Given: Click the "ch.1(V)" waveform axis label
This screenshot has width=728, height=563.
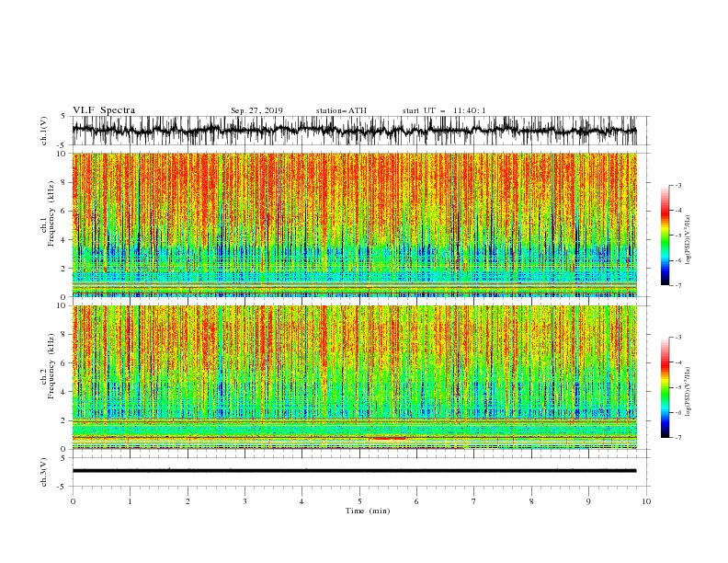Looking at the screenshot, I should pos(44,131).
